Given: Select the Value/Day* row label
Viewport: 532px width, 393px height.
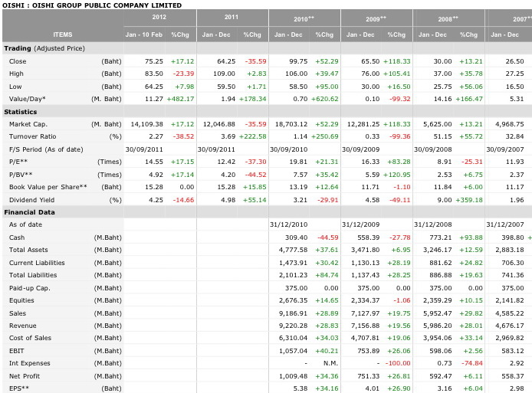Looking at the screenshot, I should pyautogui.click(x=28, y=99).
